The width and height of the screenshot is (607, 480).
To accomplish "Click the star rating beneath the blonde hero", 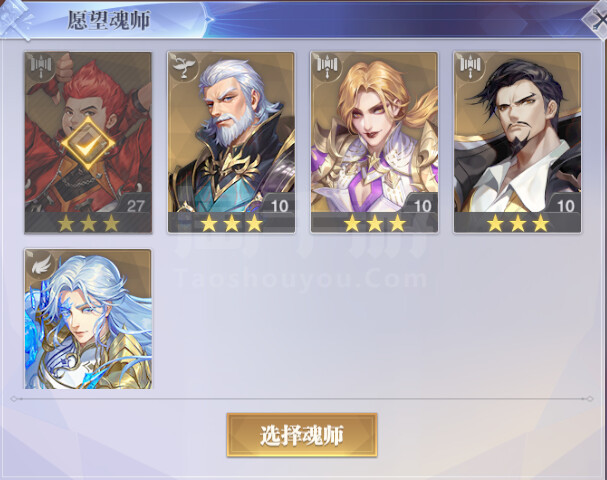I will coord(375,223).
